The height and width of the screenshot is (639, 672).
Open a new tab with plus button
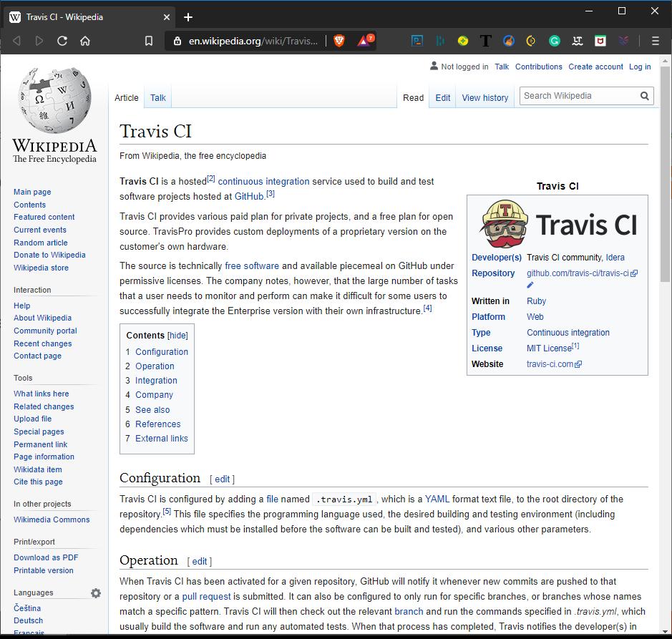pos(188,17)
